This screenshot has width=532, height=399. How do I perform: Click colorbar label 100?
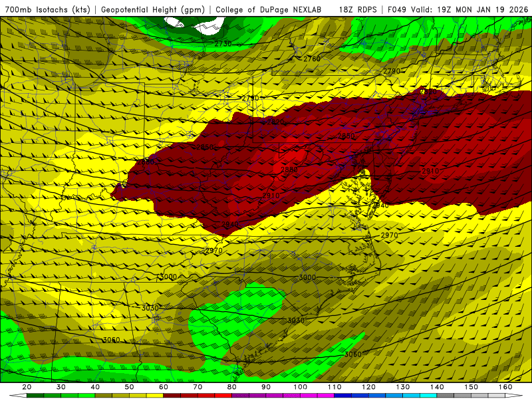click(301, 387)
